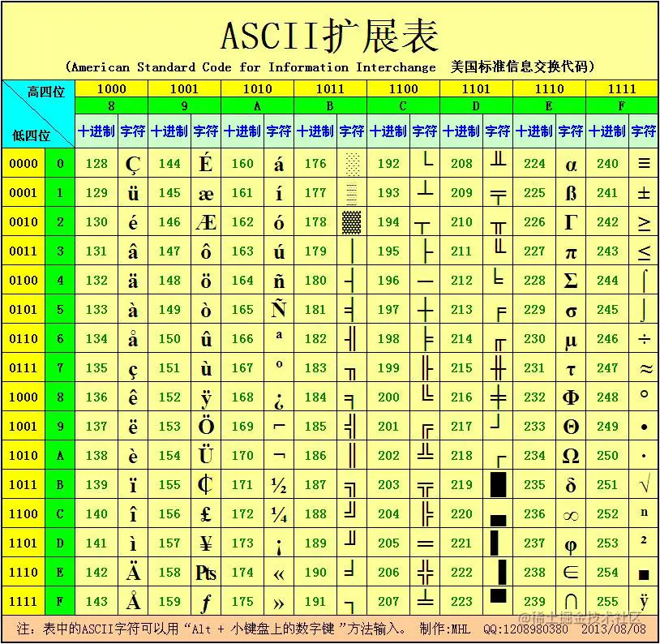Click the Ω omega symbol at code 234
The width and height of the screenshot is (660, 644).
pos(570,455)
